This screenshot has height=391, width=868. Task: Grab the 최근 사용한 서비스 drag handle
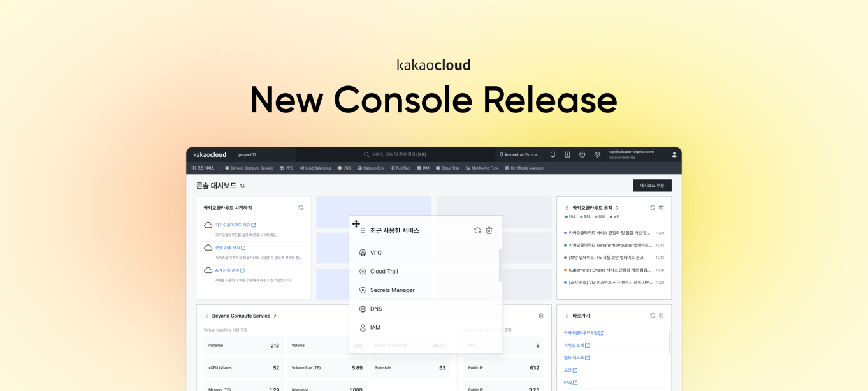click(x=363, y=230)
